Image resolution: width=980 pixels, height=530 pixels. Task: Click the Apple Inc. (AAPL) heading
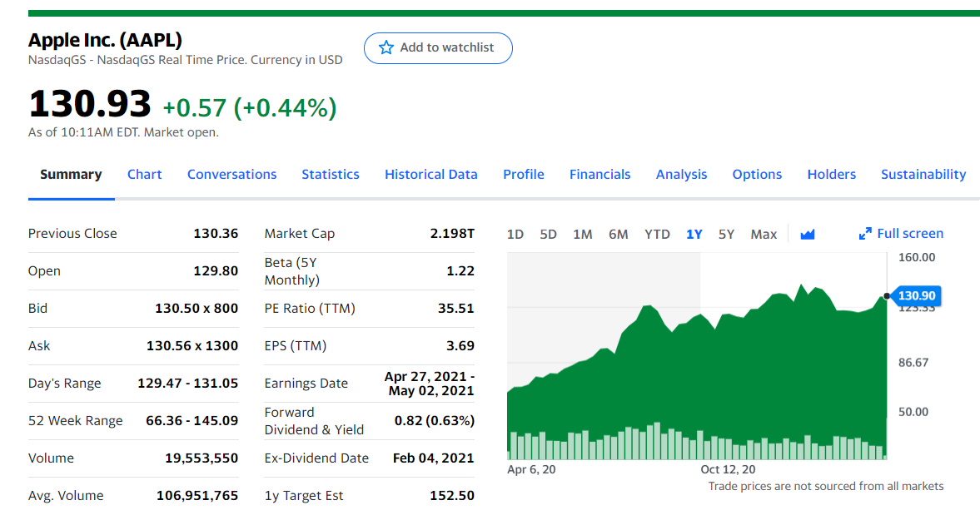tap(105, 40)
